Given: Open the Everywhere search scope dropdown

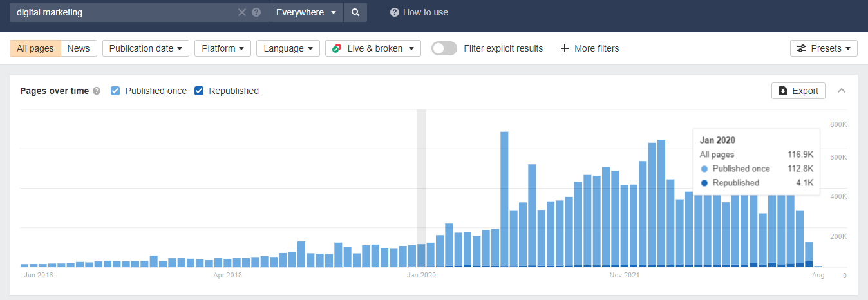Looking at the screenshot, I should tap(306, 12).
